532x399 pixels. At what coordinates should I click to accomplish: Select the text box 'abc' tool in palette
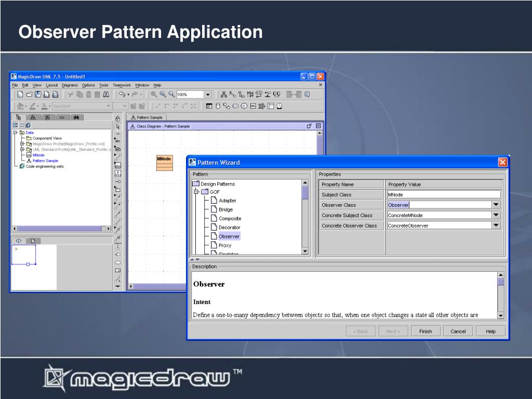click(x=118, y=140)
